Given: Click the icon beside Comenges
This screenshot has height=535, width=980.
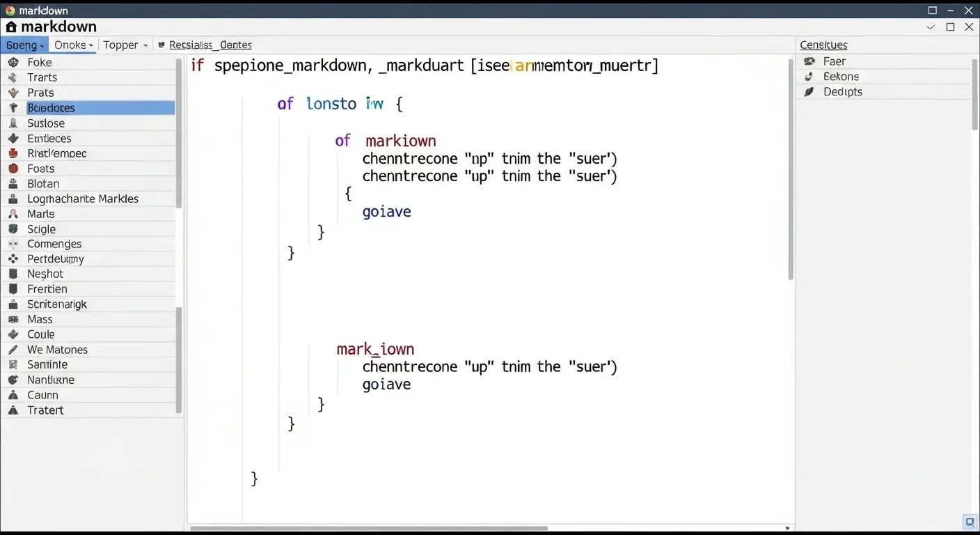Looking at the screenshot, I should [x=13, y=244].
